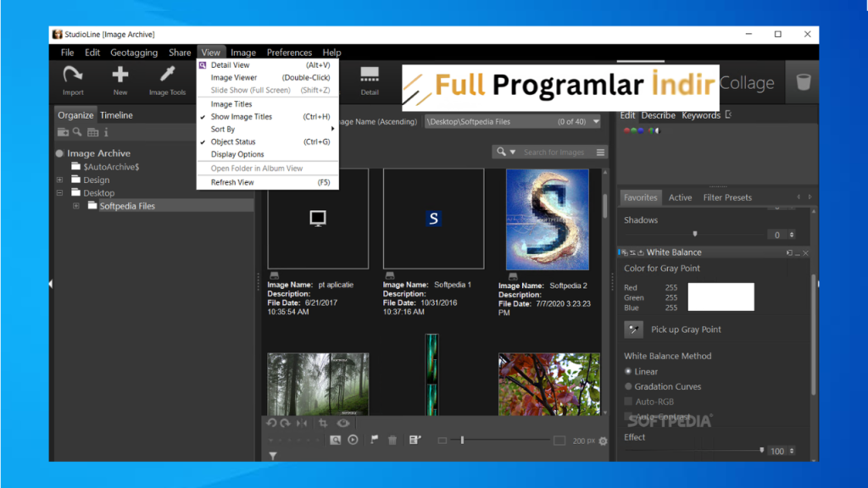Switch to the Timeline tab
868x488 pixels.
point(116,115)
